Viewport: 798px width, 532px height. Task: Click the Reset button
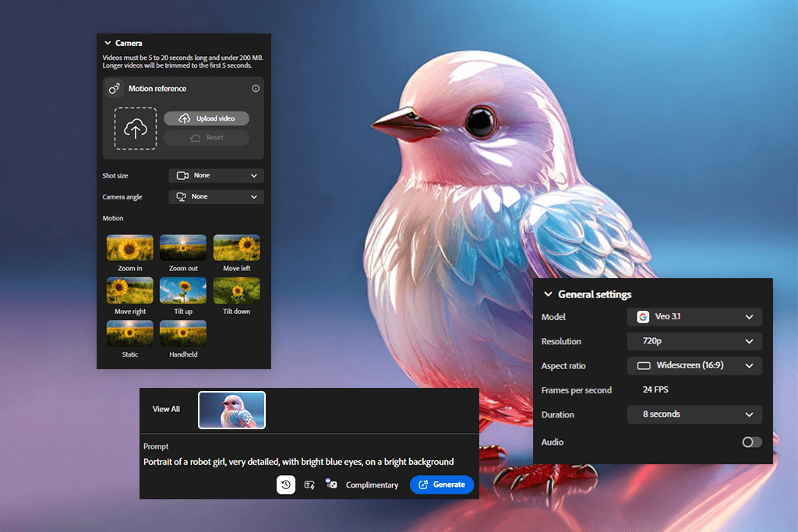pos(207,138)
